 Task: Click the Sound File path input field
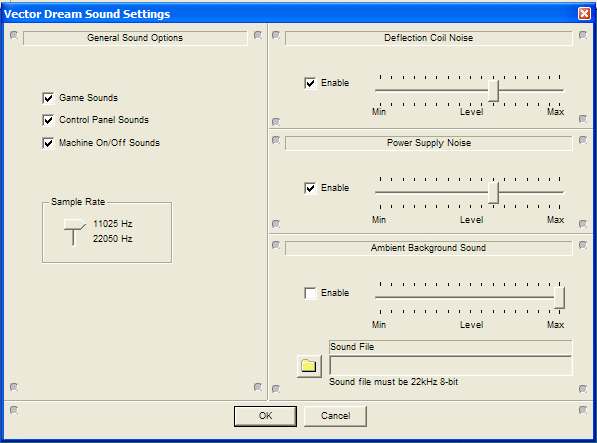450,366
